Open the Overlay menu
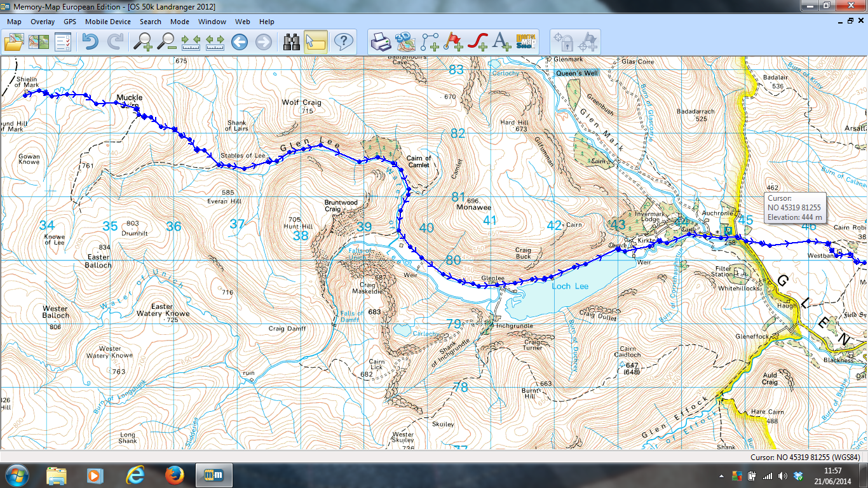Screen dimensions: 868x488 point(43,22)
